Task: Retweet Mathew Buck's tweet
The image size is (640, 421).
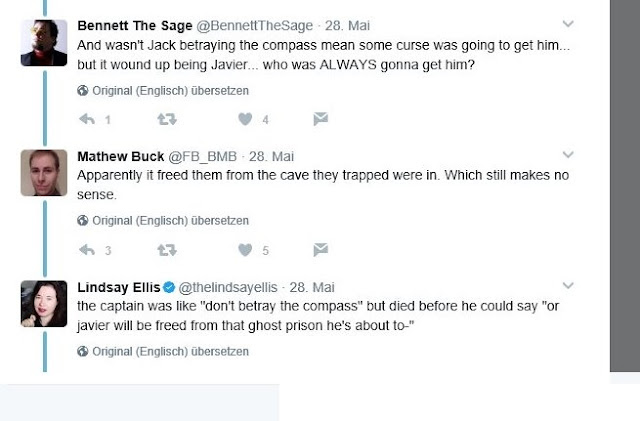Action: click(166, 250)
